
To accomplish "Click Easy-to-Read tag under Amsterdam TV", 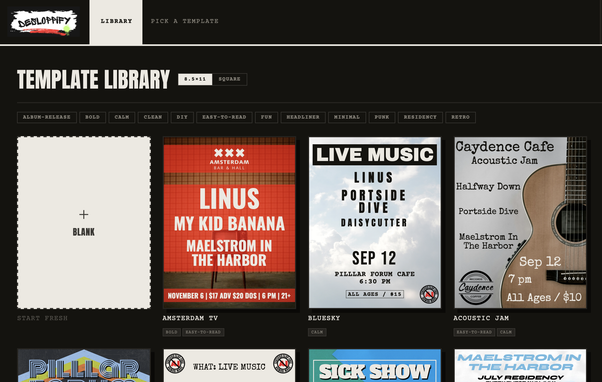I will point(203,332).
